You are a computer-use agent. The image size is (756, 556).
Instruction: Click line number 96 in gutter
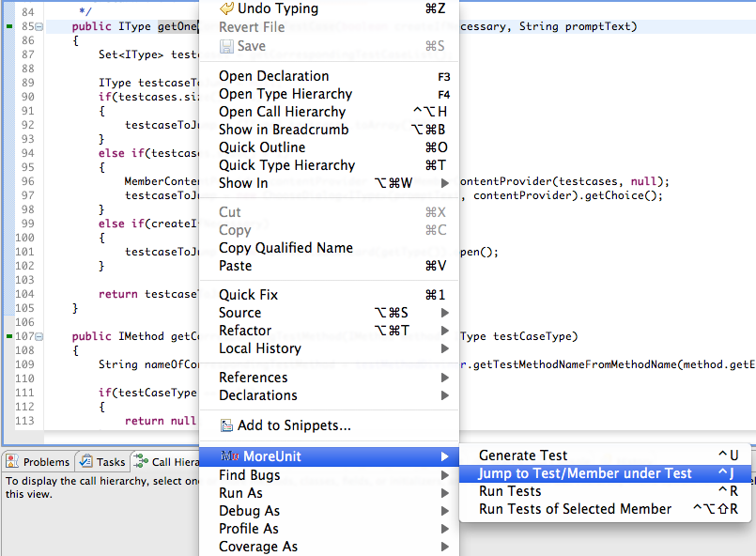(x=26, y=181)
